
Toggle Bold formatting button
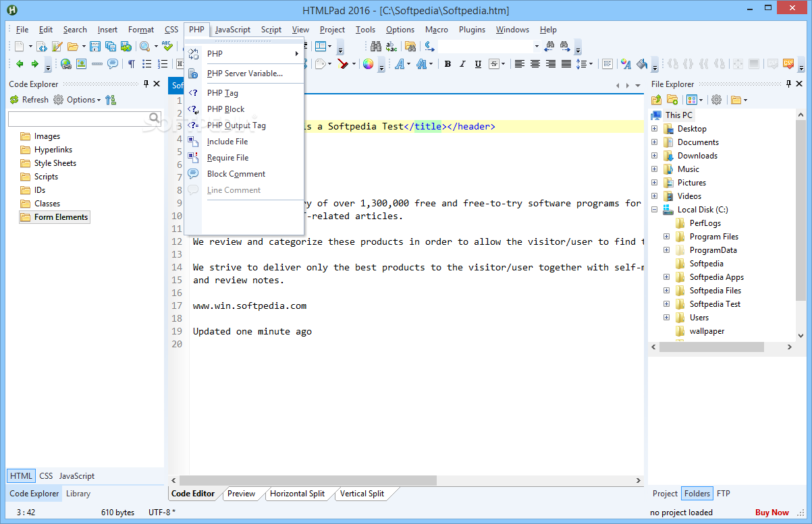click(x=447, y=64)
